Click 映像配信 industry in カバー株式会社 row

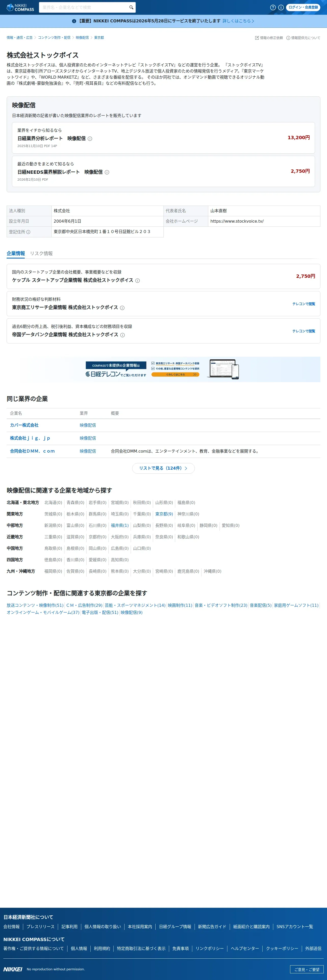click(x=88, y=425)
